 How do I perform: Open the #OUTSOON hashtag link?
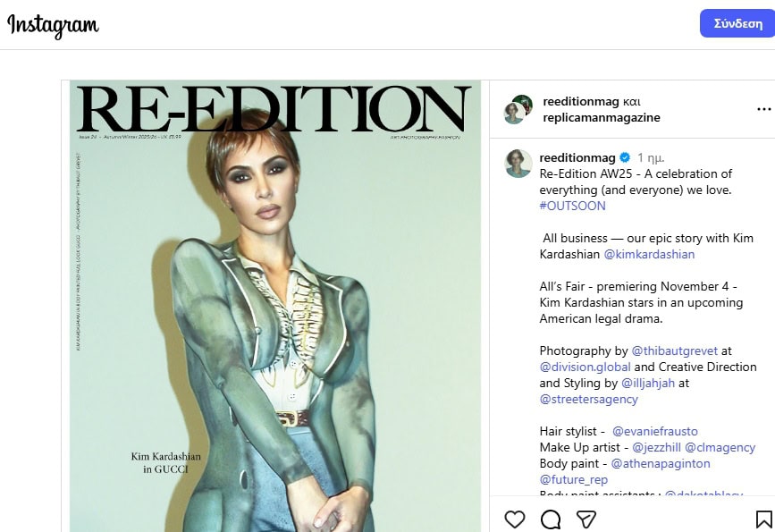(x=572, y=206)
